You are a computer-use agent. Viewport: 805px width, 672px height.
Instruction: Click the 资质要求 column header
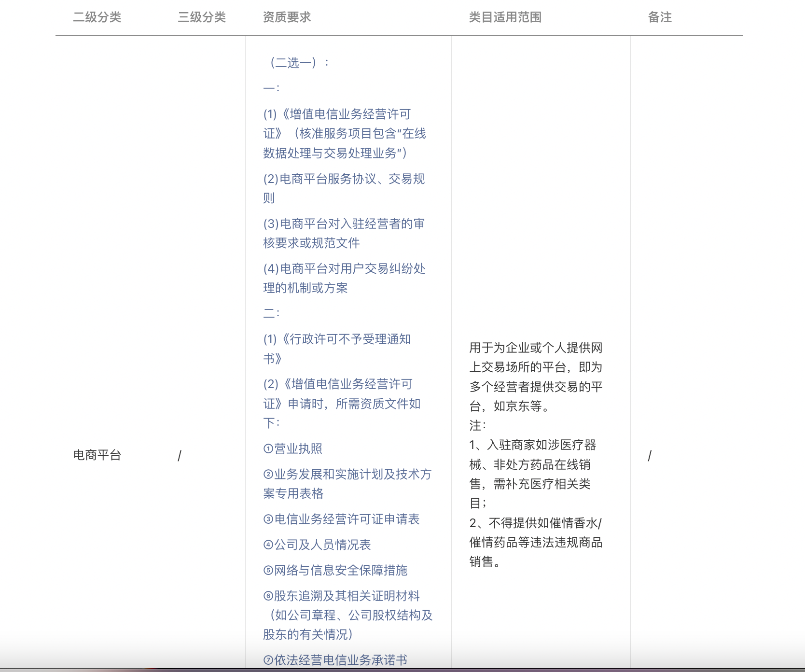[287, 17]
